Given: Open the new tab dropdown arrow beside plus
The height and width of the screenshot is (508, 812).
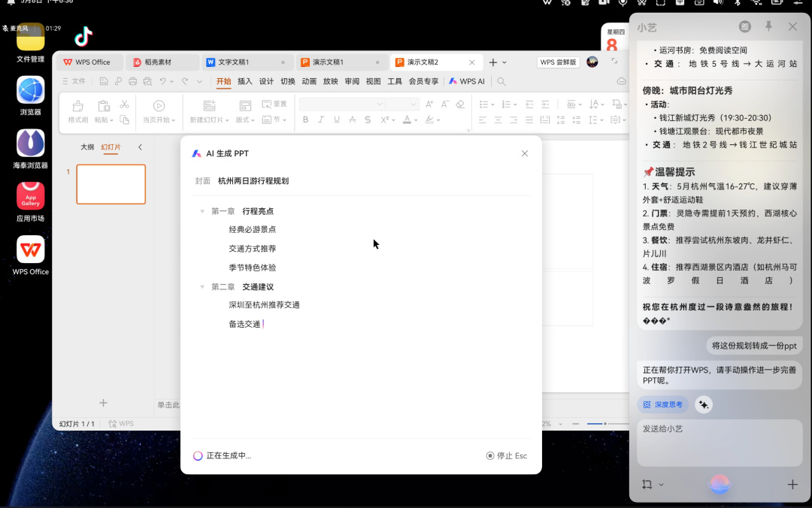Looking at the screenshot, I should tap(504, 62).
